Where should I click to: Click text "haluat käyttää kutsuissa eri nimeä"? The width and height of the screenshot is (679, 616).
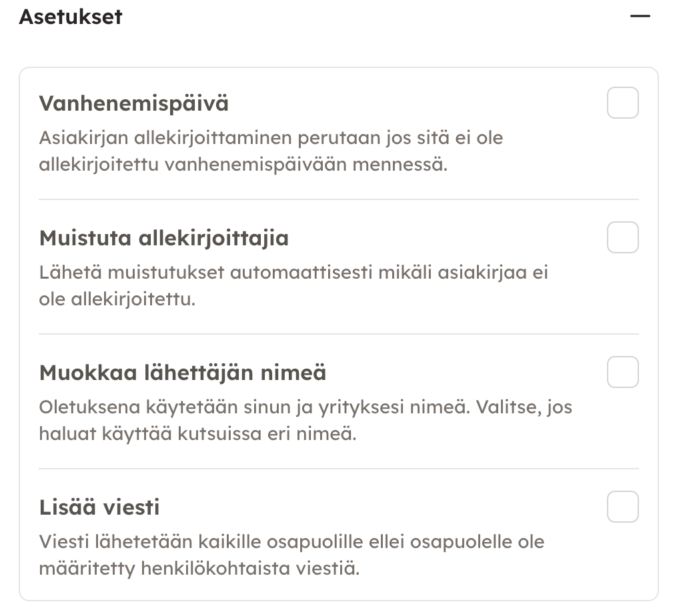pyautogui.click(x=198, y=434)
